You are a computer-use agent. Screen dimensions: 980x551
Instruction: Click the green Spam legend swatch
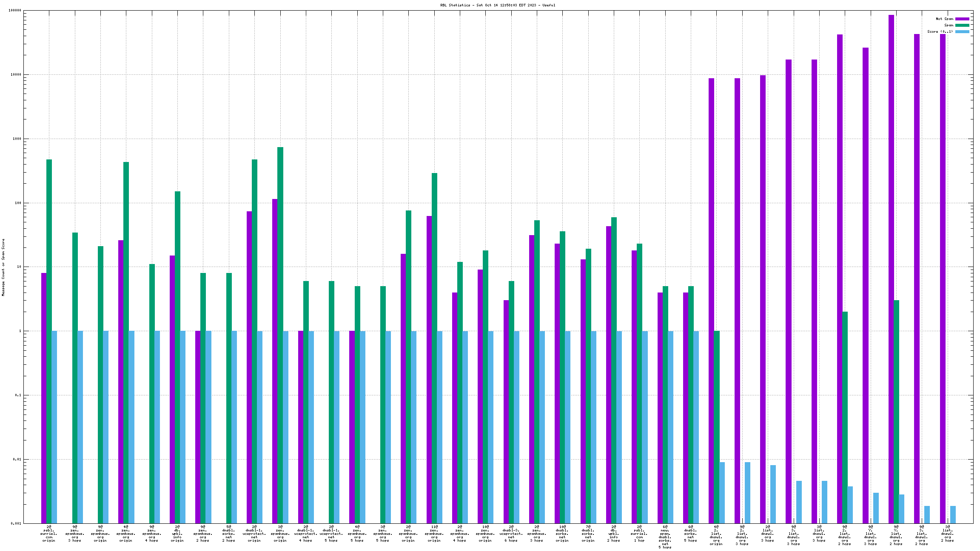click(x=962, y=25)
